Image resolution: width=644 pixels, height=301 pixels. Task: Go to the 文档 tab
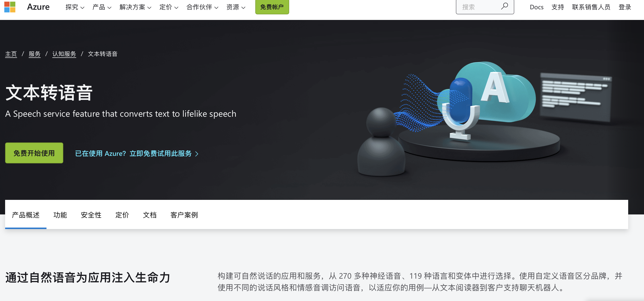[149, 215]
